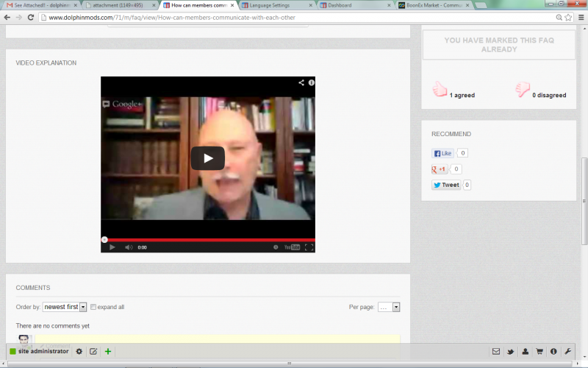Open video info icon at top right
The image size is (588, 368).
311,82
